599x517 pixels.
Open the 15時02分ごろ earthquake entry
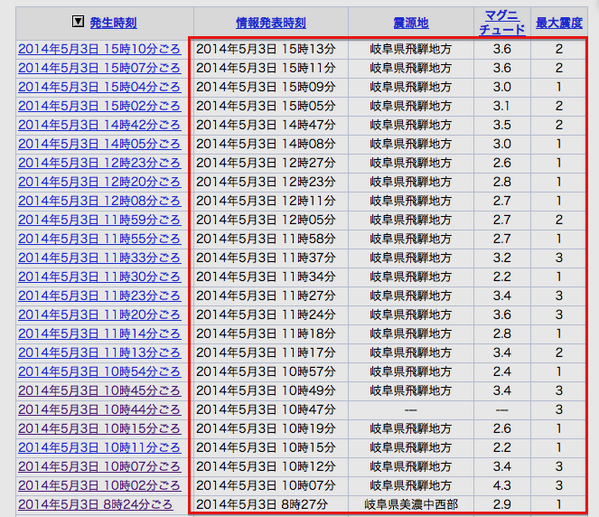tap(99, 106)
